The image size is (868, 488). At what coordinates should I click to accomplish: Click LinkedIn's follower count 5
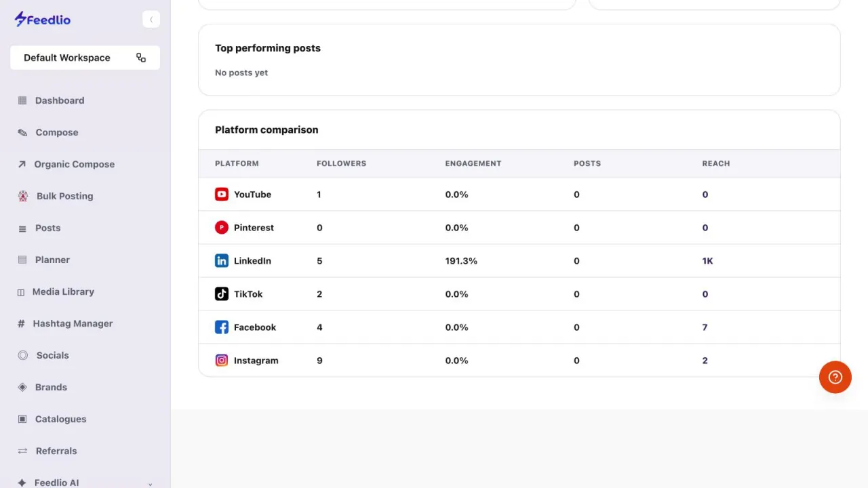[319, 261]
